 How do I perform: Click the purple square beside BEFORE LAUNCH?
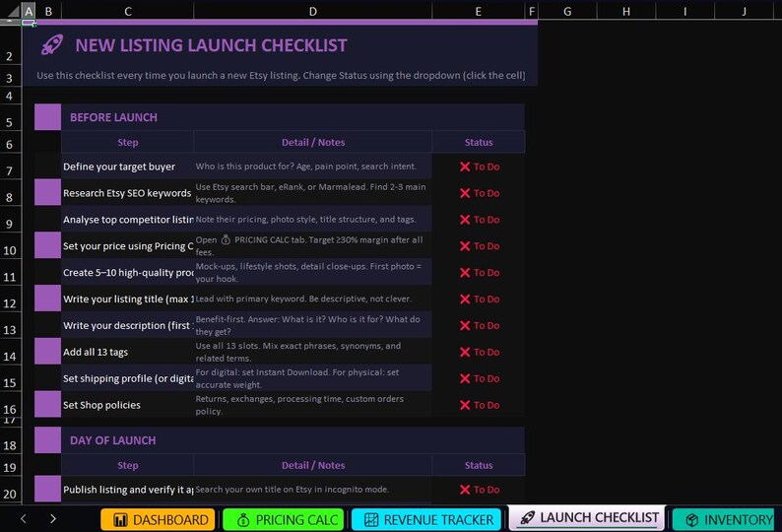coord(48,117)
